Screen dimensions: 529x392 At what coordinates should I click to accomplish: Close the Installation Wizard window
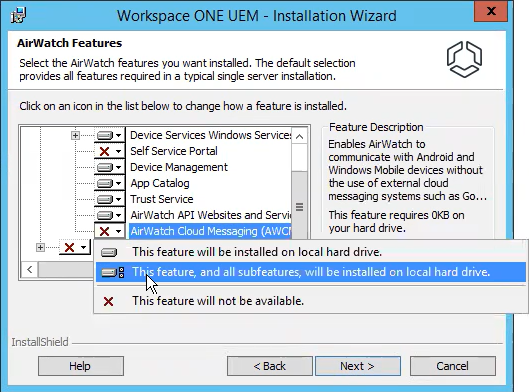pos(491,11)
